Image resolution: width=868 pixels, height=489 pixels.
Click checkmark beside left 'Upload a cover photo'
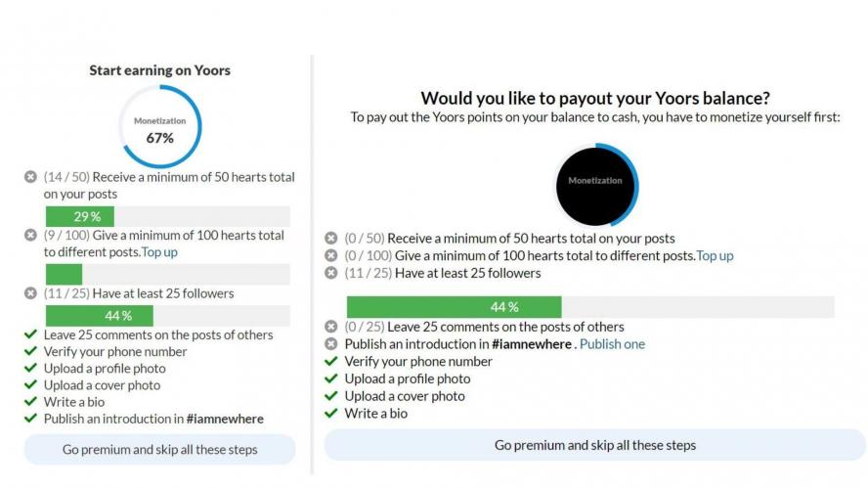pos(30,385)
